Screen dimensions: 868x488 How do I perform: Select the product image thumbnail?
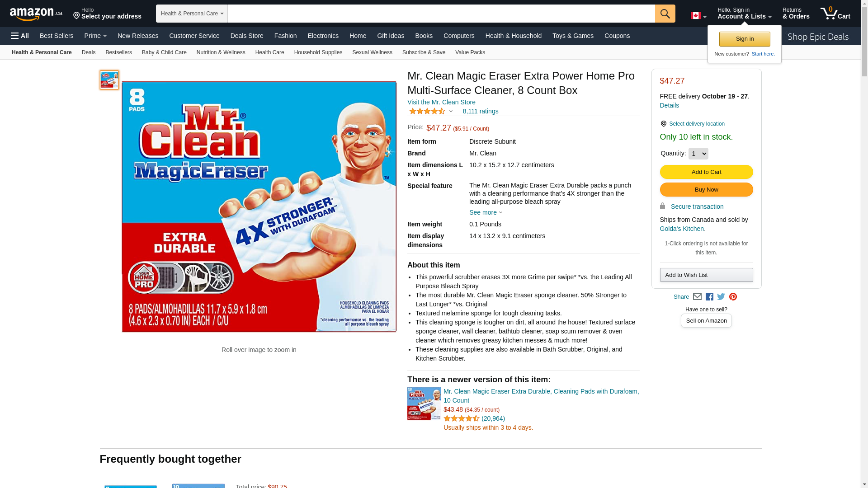point(109,80)
